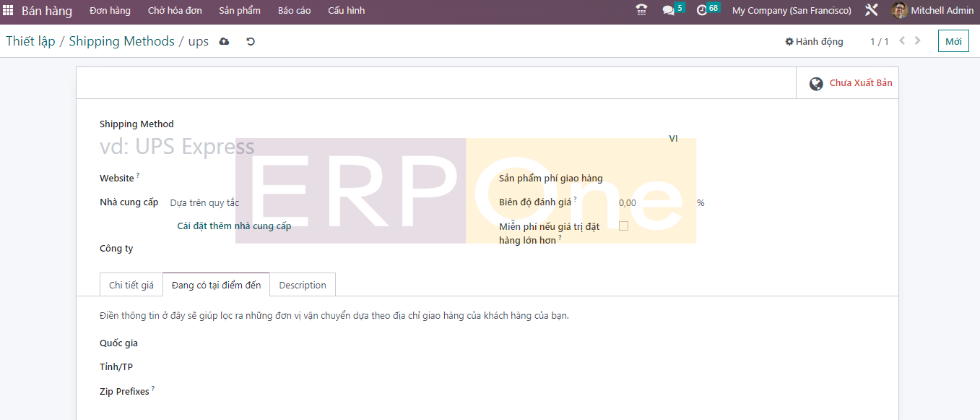980x420 pixels.
Task: Click the cloud save icon
Action: coord(224,41)
